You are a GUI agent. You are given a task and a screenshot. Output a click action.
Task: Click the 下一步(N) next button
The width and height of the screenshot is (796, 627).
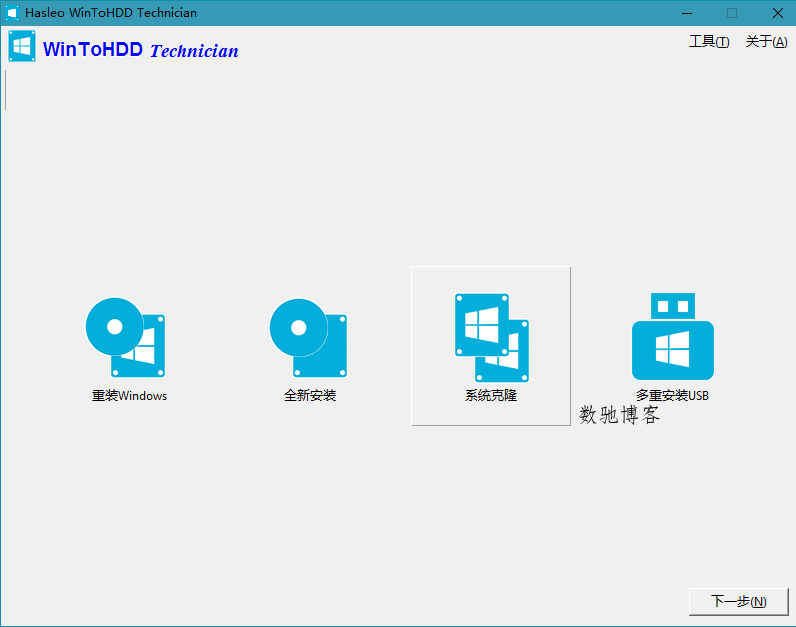coord(739,602)
